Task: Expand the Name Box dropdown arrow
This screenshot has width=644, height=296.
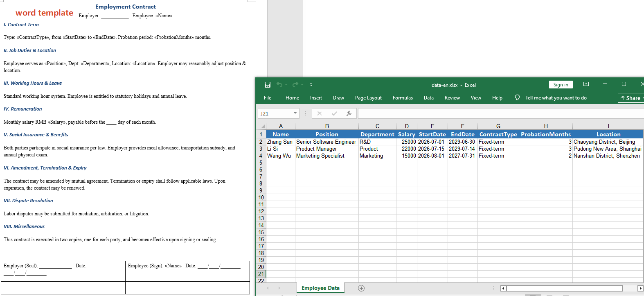Action: (295, 113)
